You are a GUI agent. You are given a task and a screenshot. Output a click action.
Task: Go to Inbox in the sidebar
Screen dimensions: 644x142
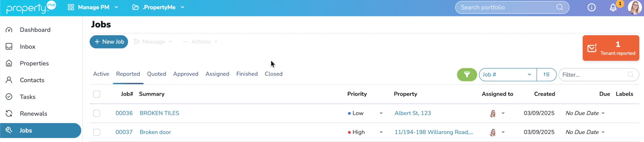[x=28, y=47]
